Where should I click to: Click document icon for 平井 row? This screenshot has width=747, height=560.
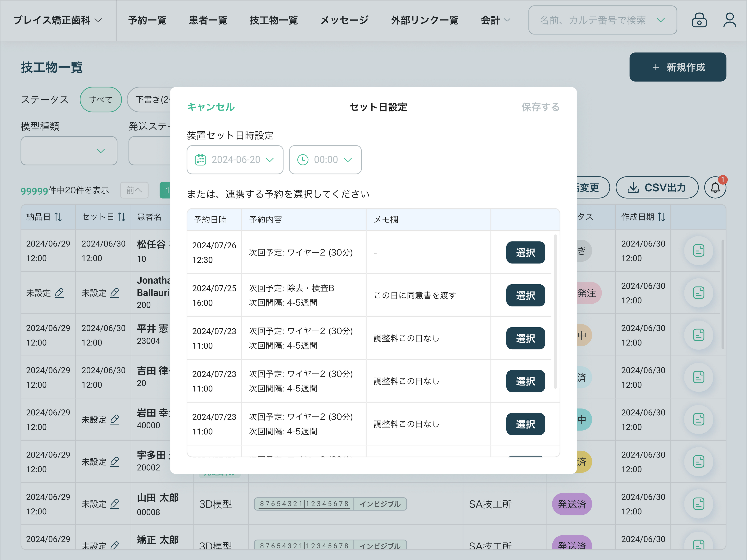point(698,335)
